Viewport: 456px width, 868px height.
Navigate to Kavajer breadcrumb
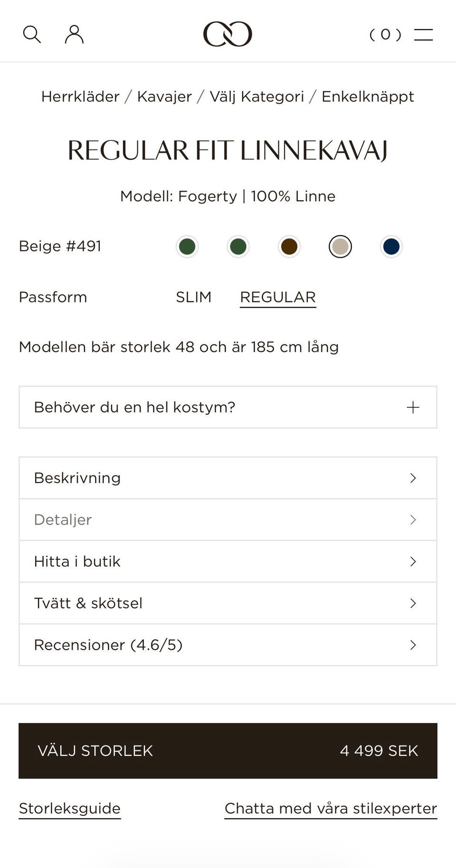pos(164,97)
